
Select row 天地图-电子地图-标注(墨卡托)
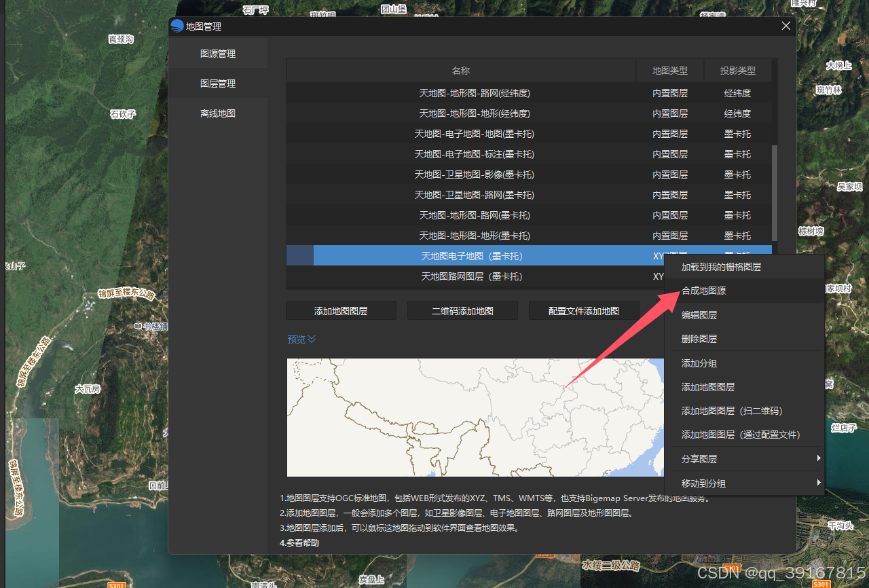click(x=529, y=154)
